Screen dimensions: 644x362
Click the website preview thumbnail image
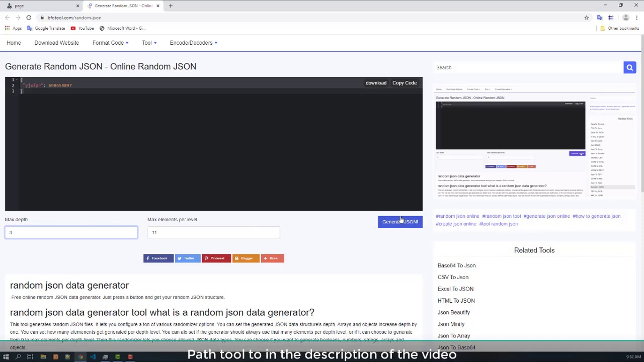click(535, 142)
